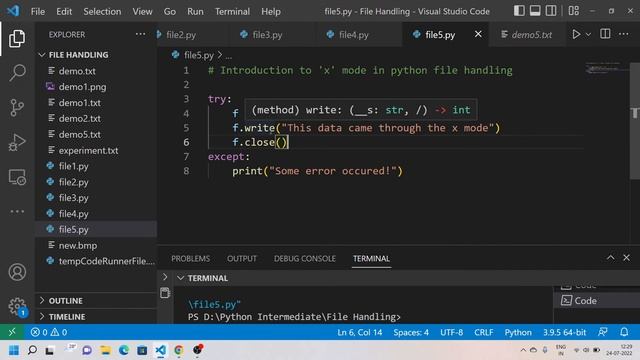
Task: Change encoding via UTF-8 status item
Action: tap(451, 332)
